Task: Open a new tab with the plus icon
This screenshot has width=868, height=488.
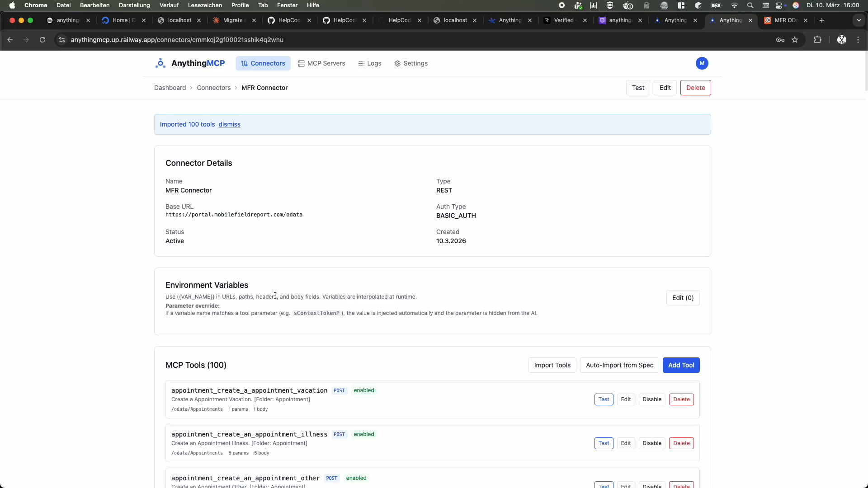Action: click(x=822, y=20)
